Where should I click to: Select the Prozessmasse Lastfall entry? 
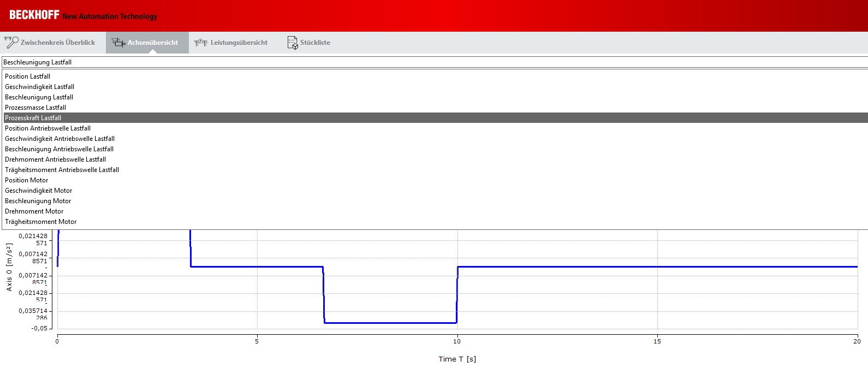(x=436, y=108)
